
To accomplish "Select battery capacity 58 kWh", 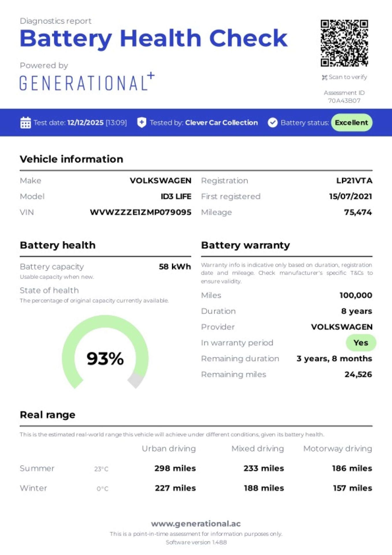I will (x=175, y=267).
